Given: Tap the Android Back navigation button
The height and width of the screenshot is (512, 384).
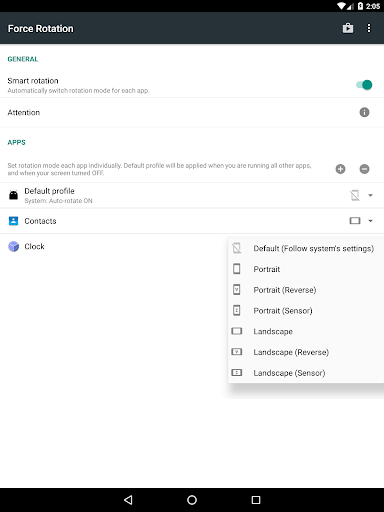Looking at the screenshot, I should click(128, 500).
